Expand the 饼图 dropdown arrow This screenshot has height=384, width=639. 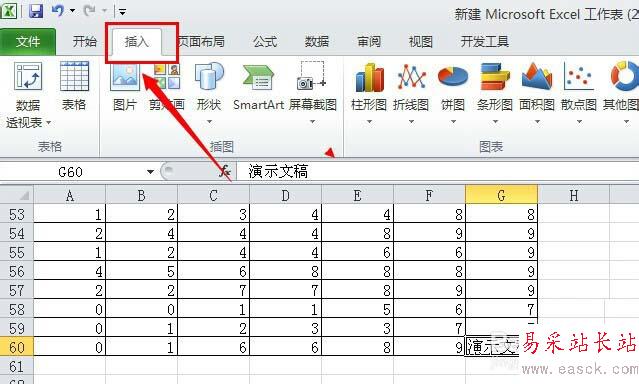(453, 121)
